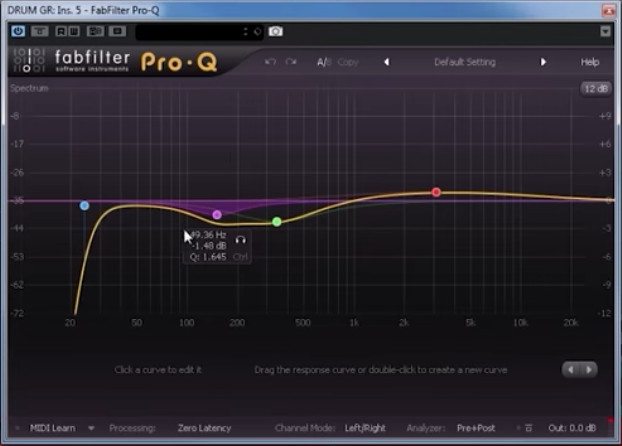Change the 12 dB display range
The width and height of the screenshot is (622, 446).
pyautogui.click(x=595, y=89)
